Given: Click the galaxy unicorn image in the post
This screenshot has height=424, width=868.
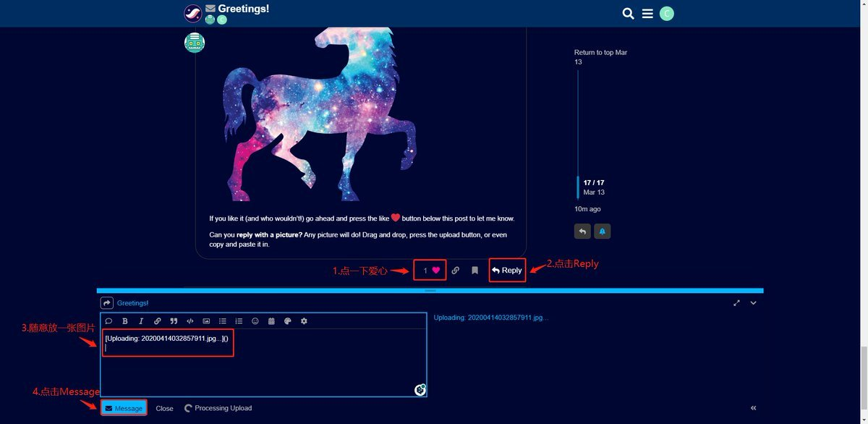Looking at the screenshot, I should (x=320, y=114).
